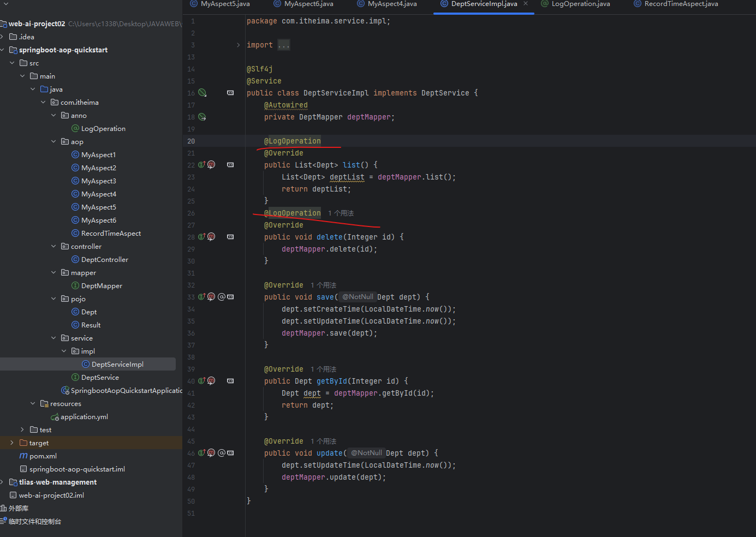Open pom.xml in the project tree

tap(38, 456)
